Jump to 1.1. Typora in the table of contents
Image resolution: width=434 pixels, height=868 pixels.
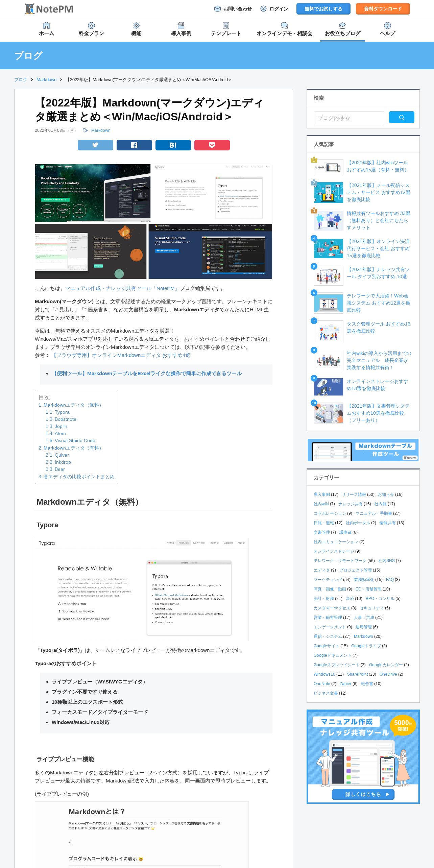[x=57, y=412]
